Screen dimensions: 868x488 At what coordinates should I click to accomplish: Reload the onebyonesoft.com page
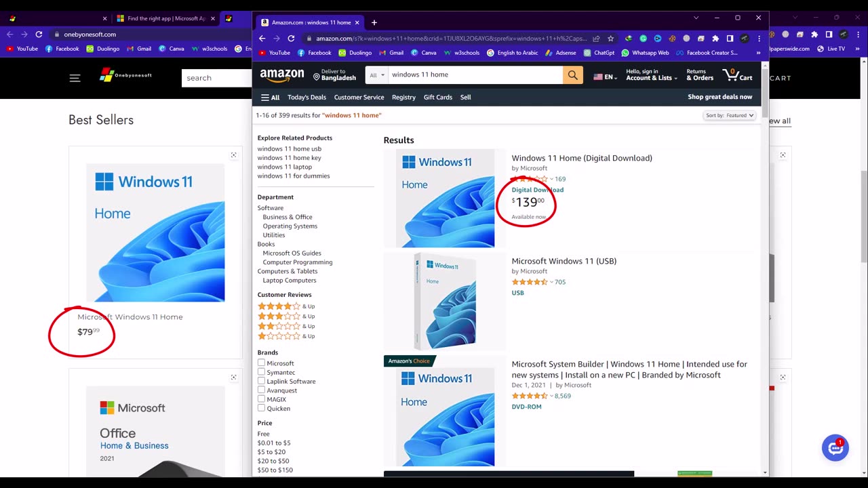(39, 34)
